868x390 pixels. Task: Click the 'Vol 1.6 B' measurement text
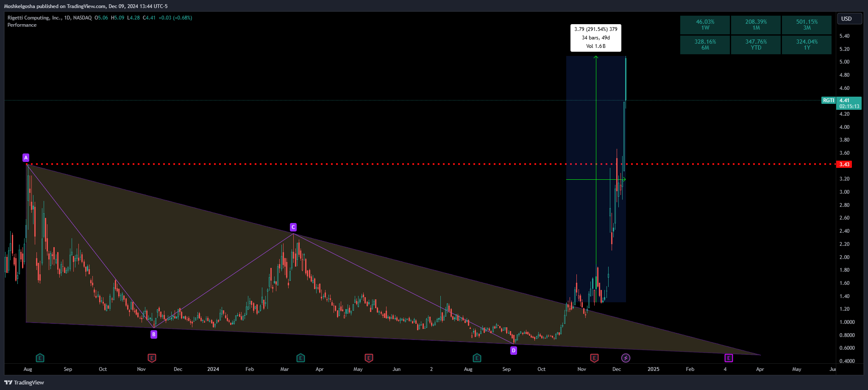coord(596,46)
